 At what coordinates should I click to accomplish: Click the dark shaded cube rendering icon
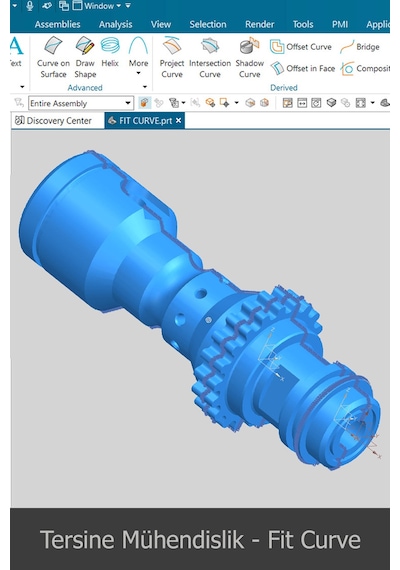(x=331, y=103)
